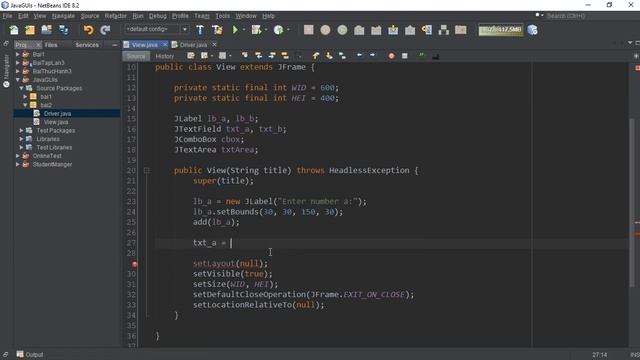Click the grey Continue debugger icon

(x=342, y=30)
